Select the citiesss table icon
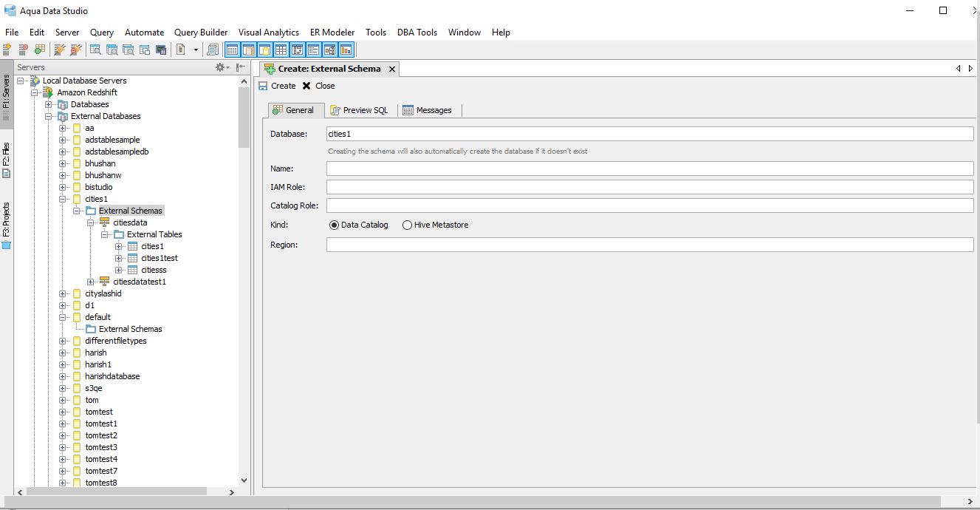Image resolution: width=980 pixels, height=510 pixels. click(x=133, y=270)
